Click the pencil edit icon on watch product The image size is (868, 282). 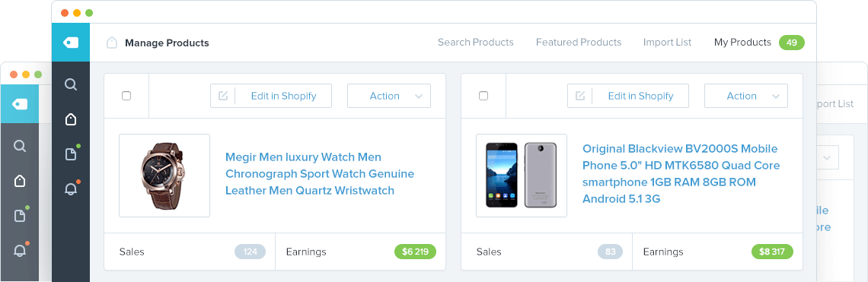(223, 96)
